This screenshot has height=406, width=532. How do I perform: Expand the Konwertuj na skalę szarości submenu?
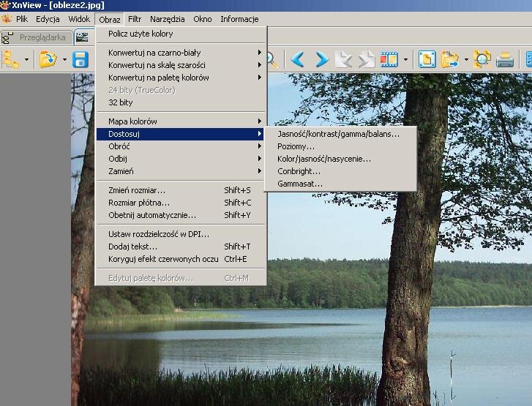coord(181,65)
